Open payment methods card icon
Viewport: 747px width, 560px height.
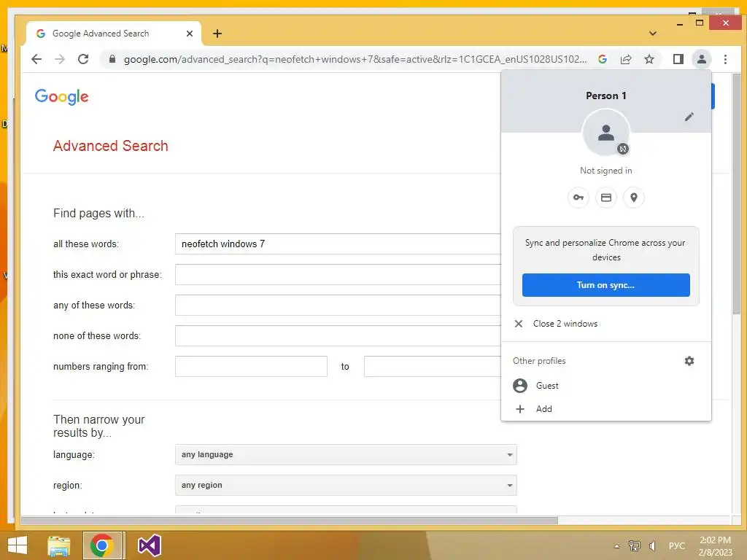tap(606, 198)
